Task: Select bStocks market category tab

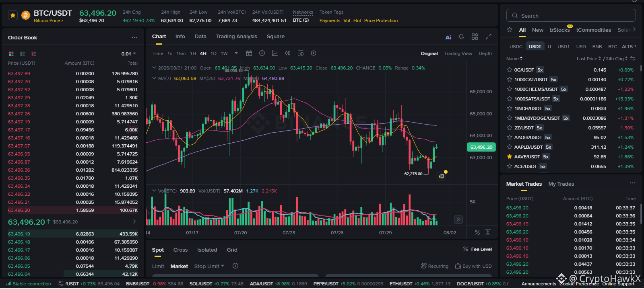Action: [x=560, y=30]
